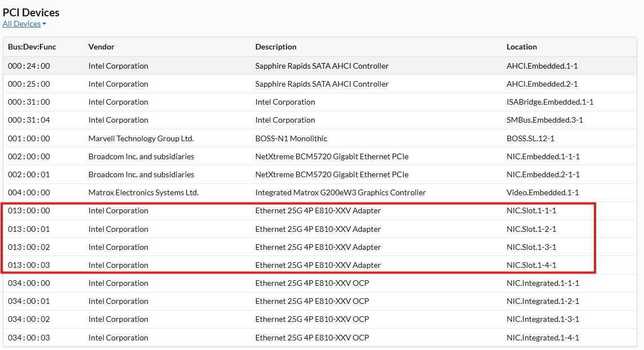
Task: Click vendor Marvell Technology Group Ltd.
Action: pos(141,138)
